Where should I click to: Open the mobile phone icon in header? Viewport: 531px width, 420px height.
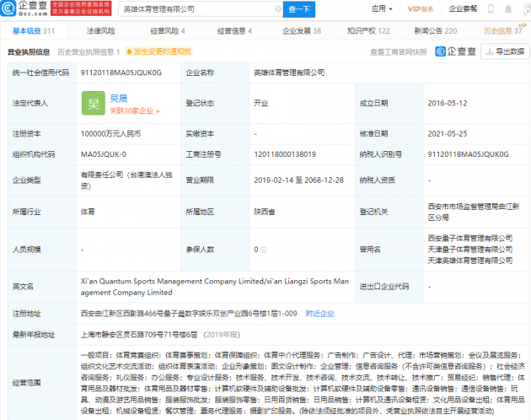click(x=491, y=9)
